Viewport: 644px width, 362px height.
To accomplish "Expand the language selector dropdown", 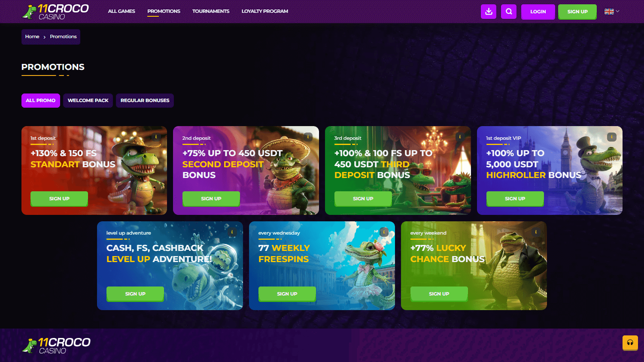I will [x=611, y=12].
